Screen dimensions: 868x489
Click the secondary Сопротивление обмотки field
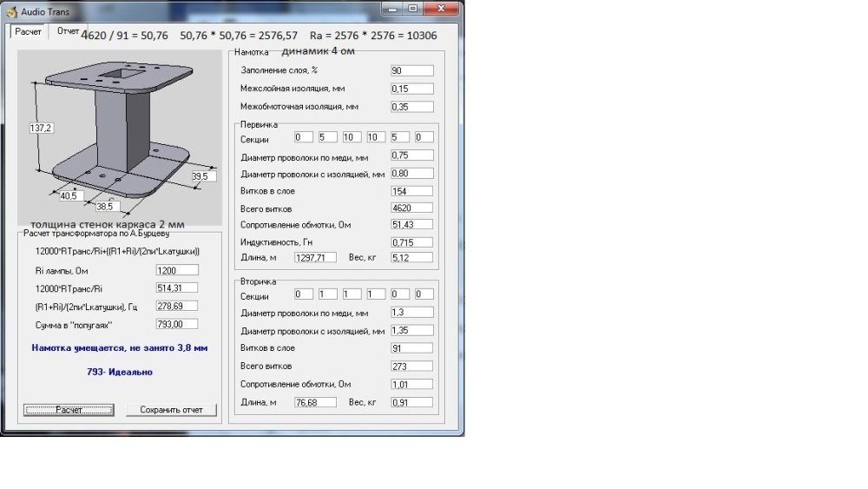point(411,384)
